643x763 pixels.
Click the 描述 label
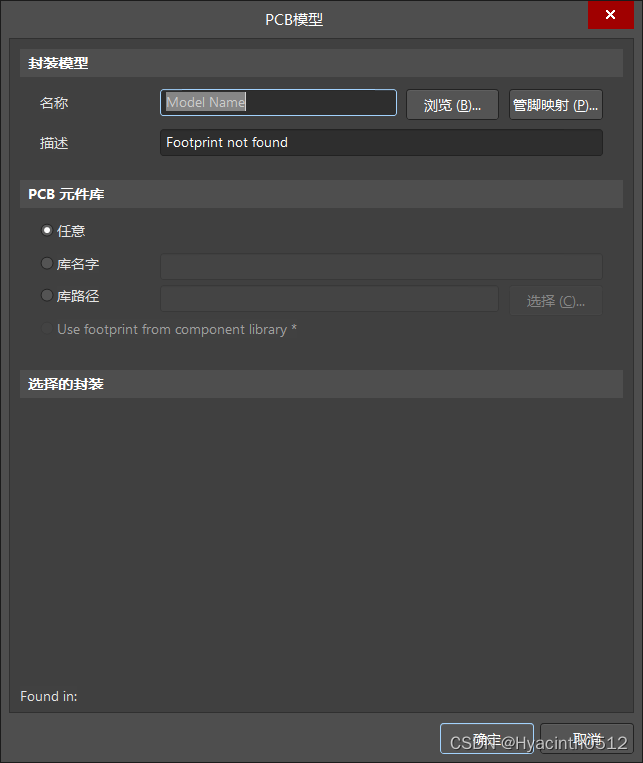[54, 143]
